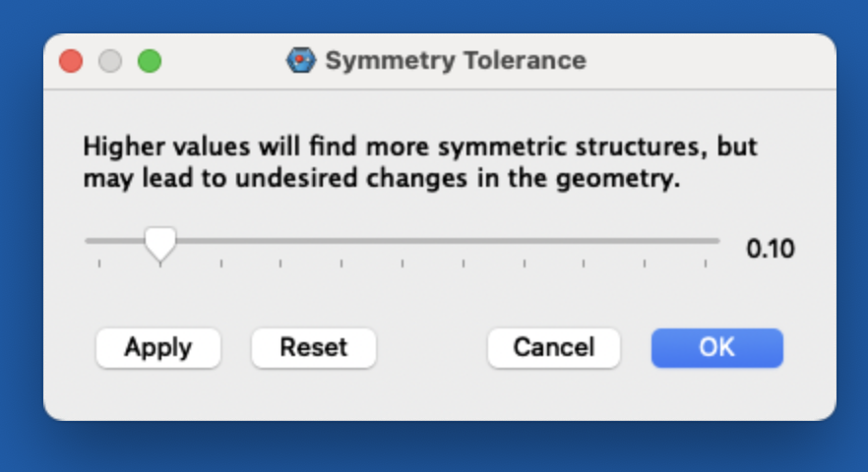This screenshot has height=472, width=868.
Task: Click the slider track's far right end
Action: pos(715,241)
